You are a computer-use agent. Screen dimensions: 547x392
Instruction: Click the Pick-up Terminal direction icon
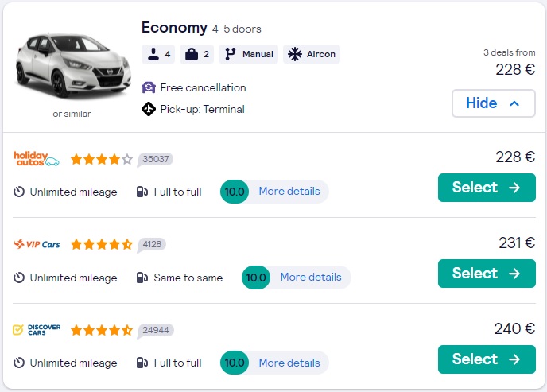pyautogui.click(x=148, y=109)
